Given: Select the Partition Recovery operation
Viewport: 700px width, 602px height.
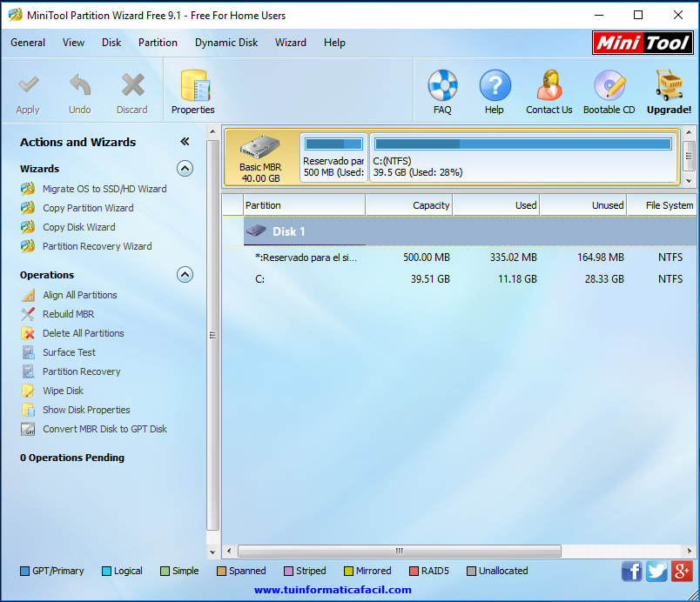Looking at the screenshot, I should click(x=82, y=372).
